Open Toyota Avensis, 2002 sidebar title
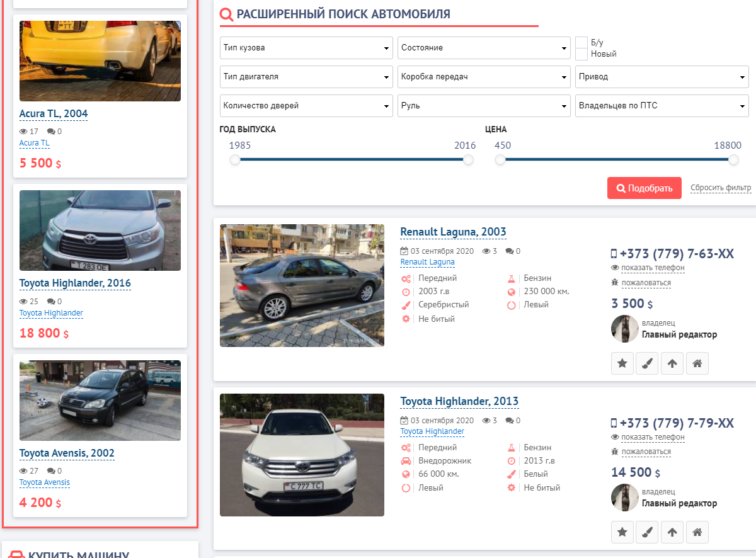The image size is (756, 558). pos(67,453)
